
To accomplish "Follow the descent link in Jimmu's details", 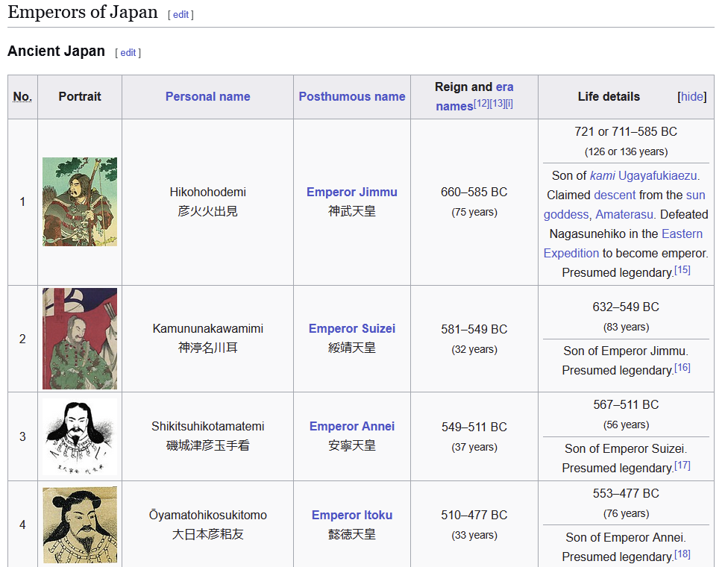I will point(615,195).
